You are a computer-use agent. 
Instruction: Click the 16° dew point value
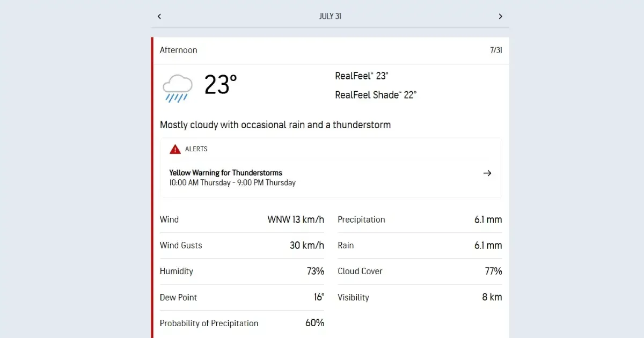coord(319,297)
